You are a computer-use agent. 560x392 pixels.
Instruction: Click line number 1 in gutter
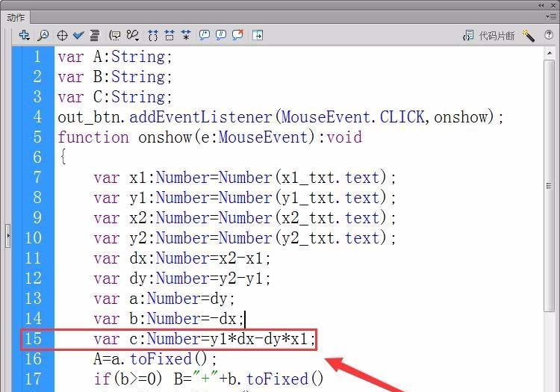pos(37,57)
